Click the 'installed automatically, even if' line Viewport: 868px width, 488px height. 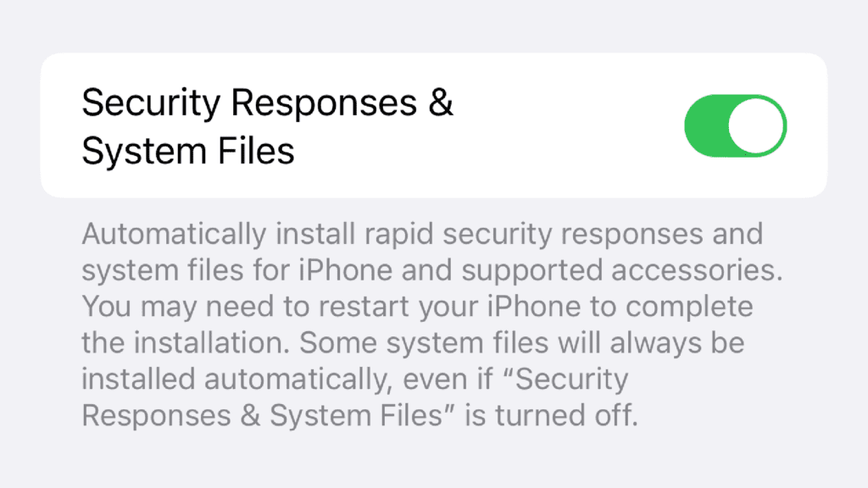coord(355,380)
